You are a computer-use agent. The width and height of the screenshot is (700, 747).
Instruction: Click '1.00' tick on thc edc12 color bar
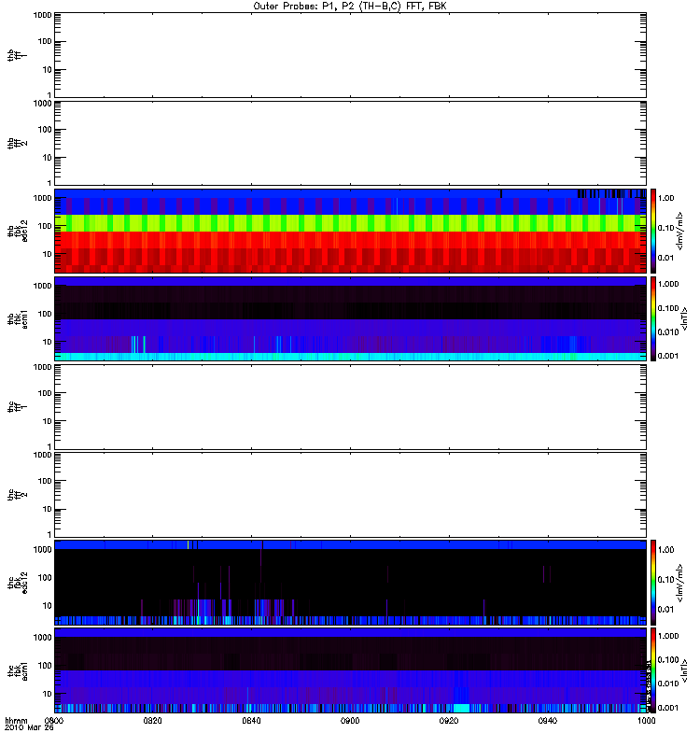665,550
